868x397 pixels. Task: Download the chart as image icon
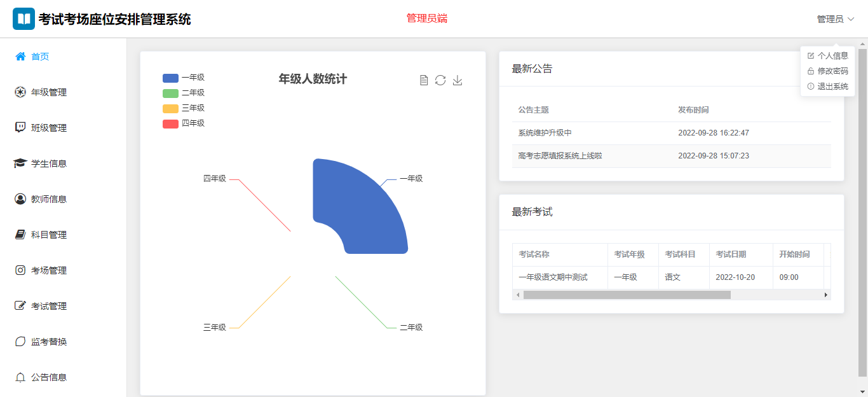coord(458,80)
